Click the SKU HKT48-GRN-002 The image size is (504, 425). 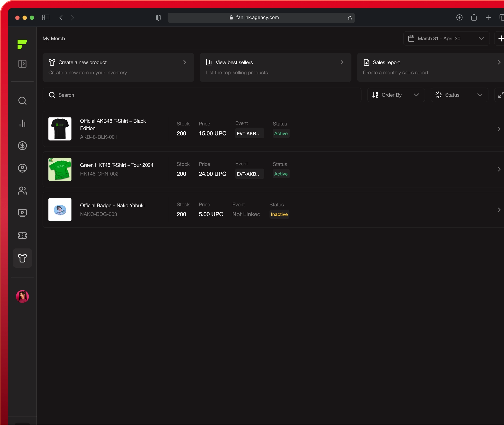(99, 174)
